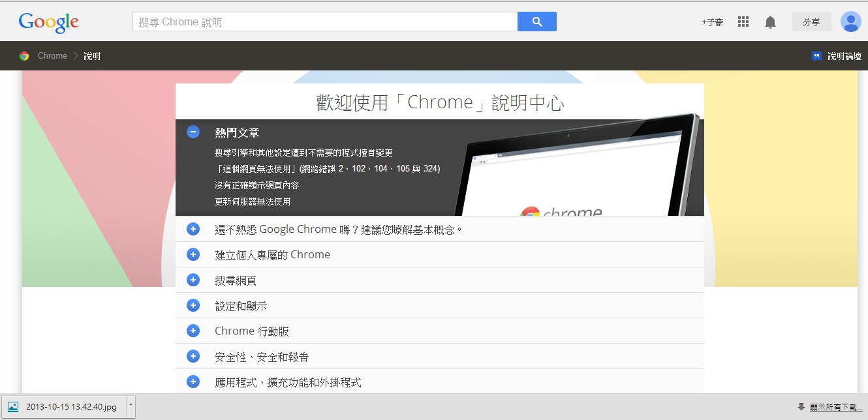
Task: Expand the 建立個人專屬的 Chrome section
Action: pyautogui.click(x=193, y=254)
